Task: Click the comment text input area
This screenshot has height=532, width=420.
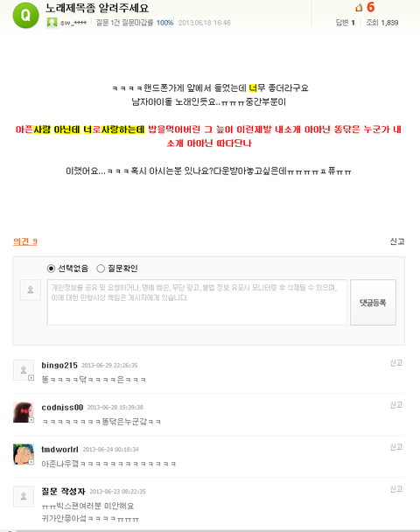Action: [x=197, y=302]
